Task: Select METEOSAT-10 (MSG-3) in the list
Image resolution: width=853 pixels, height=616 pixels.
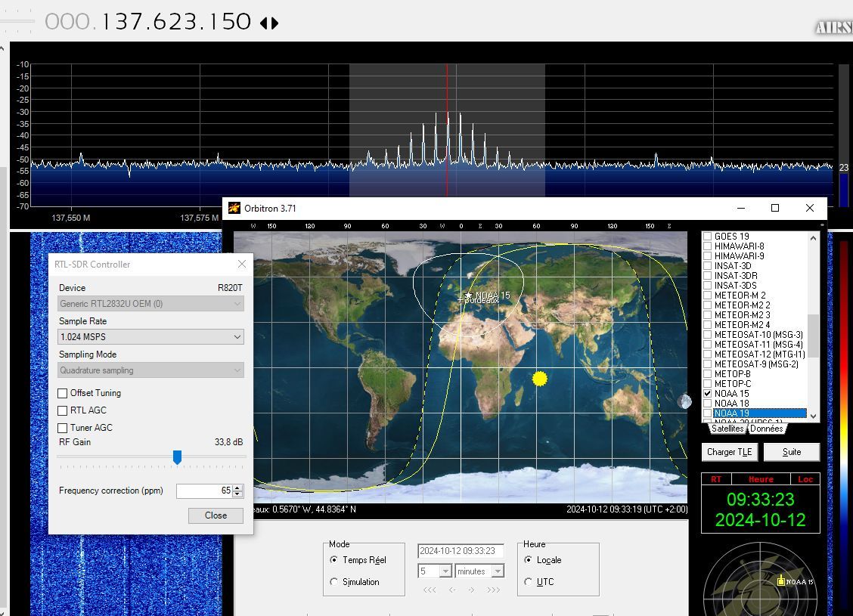Action: [x=759, y=334]
